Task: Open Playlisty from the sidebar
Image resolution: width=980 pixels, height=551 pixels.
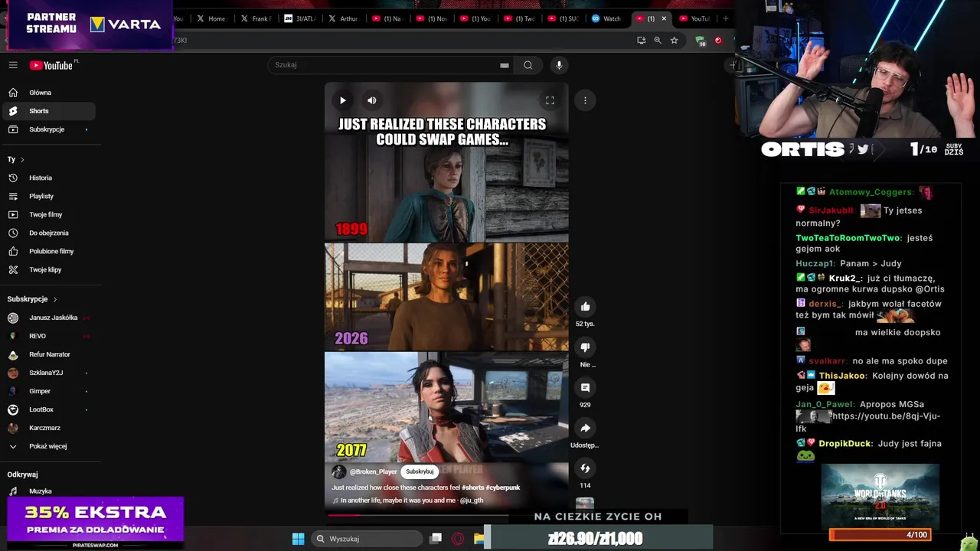Action: (x=47, y=196)
